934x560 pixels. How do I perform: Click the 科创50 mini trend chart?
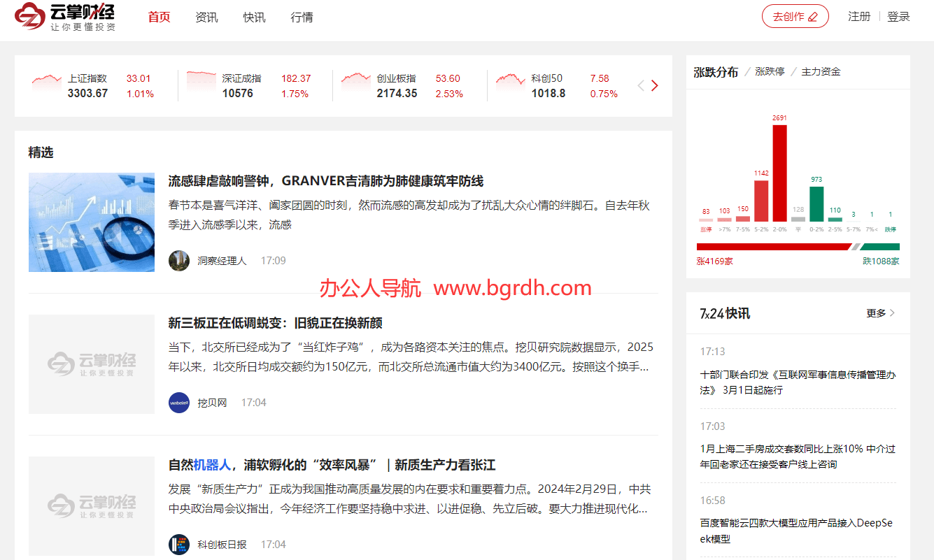[510, 80]
